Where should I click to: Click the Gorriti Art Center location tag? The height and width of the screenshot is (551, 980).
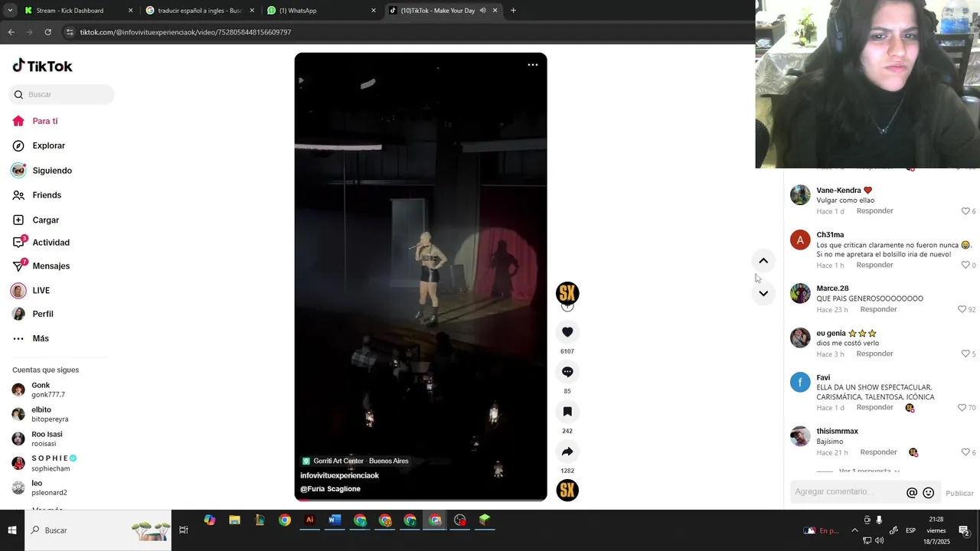pos(355,461)
